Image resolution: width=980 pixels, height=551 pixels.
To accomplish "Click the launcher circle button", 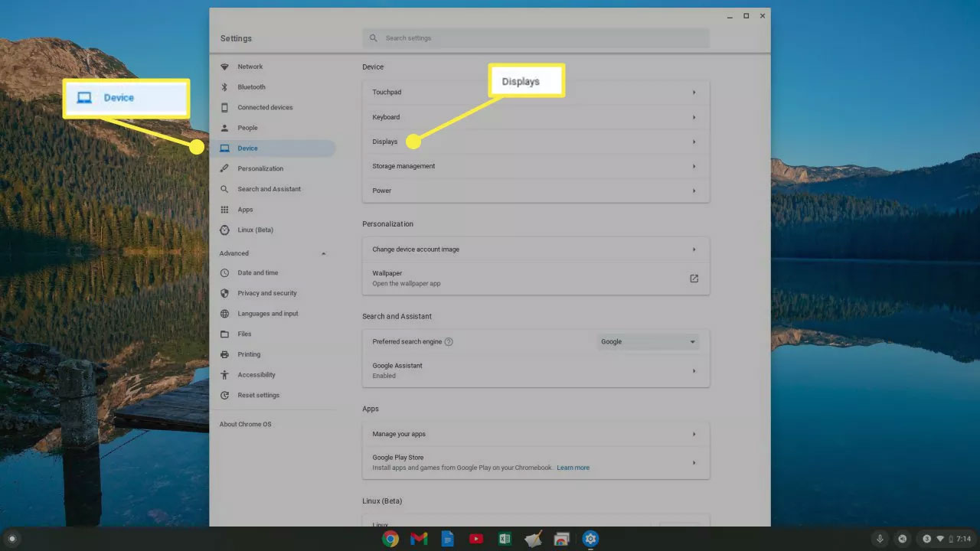I will point(11,539).
